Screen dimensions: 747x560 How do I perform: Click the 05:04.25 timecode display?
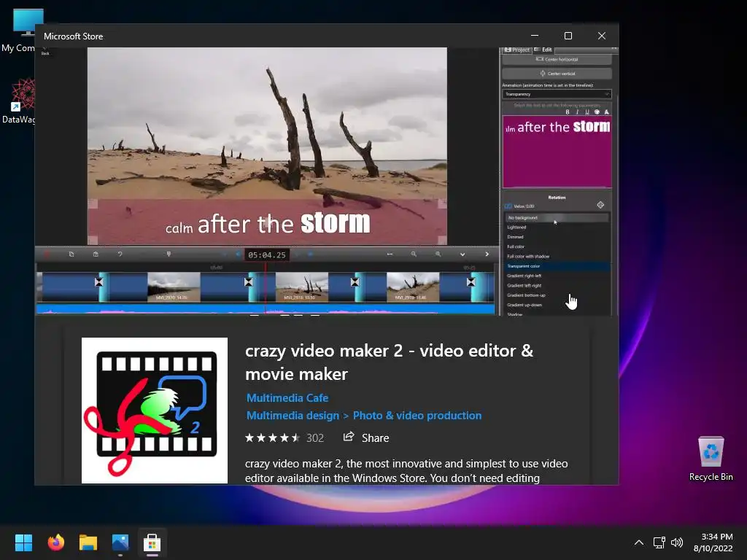point(267,255)
